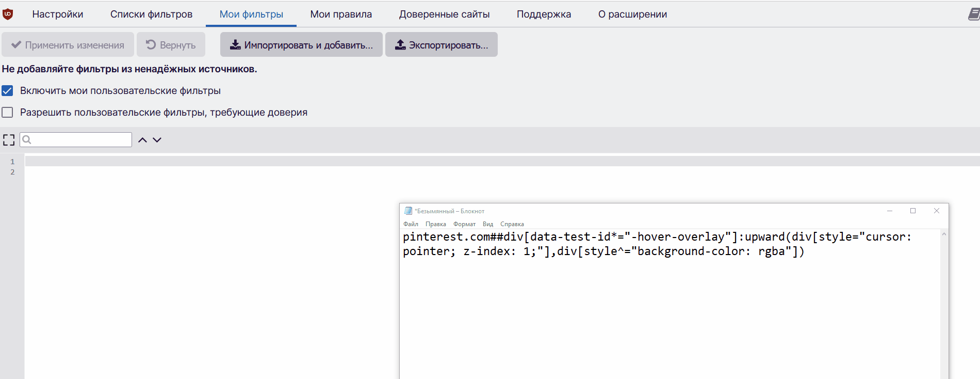980x379 pixels.
Task: Open the Доверенные сайты tab
Action: 444,14
